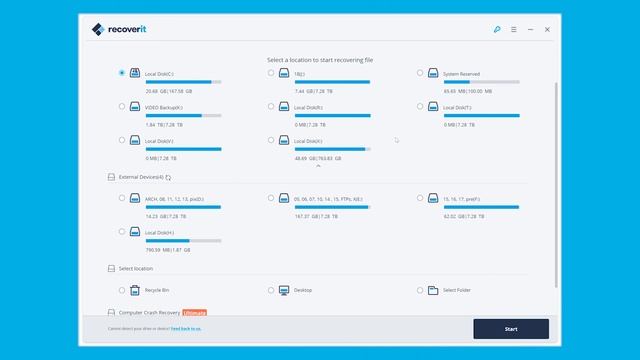Choose the Select Folder radio button

tap(420, 290)
